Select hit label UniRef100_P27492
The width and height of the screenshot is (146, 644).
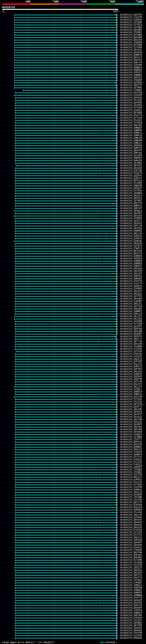[x=131, y=636]
